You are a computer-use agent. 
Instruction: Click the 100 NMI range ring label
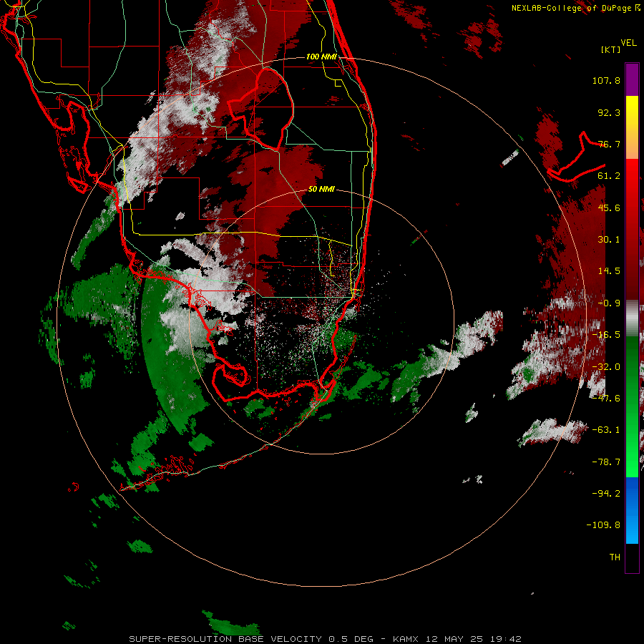(321, 57)
